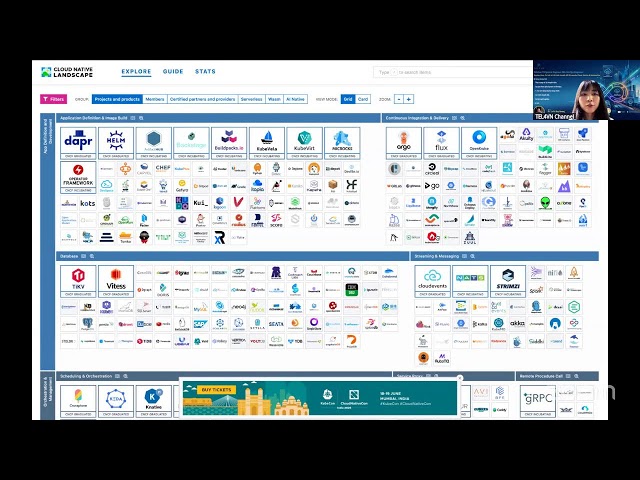Screen dimensions: 640x480
Task: Click the Kus_ (Kusion) logo tile
Action: click(200, 203)
